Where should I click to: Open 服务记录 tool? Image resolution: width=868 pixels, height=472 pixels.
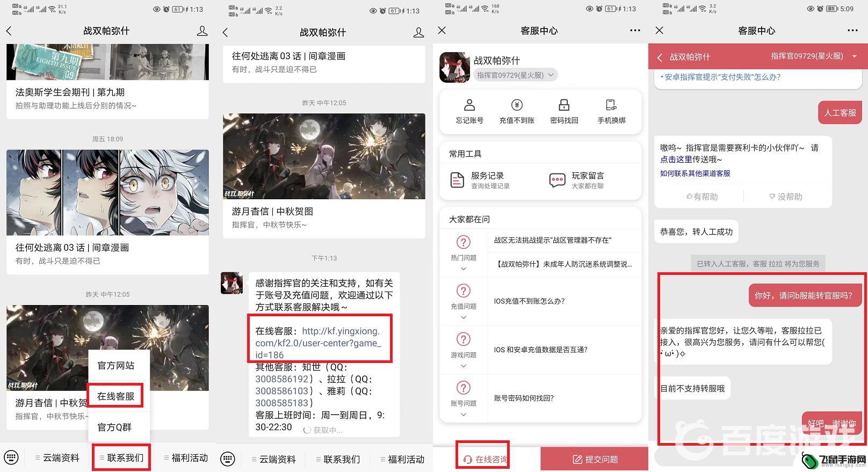[480, 180]
